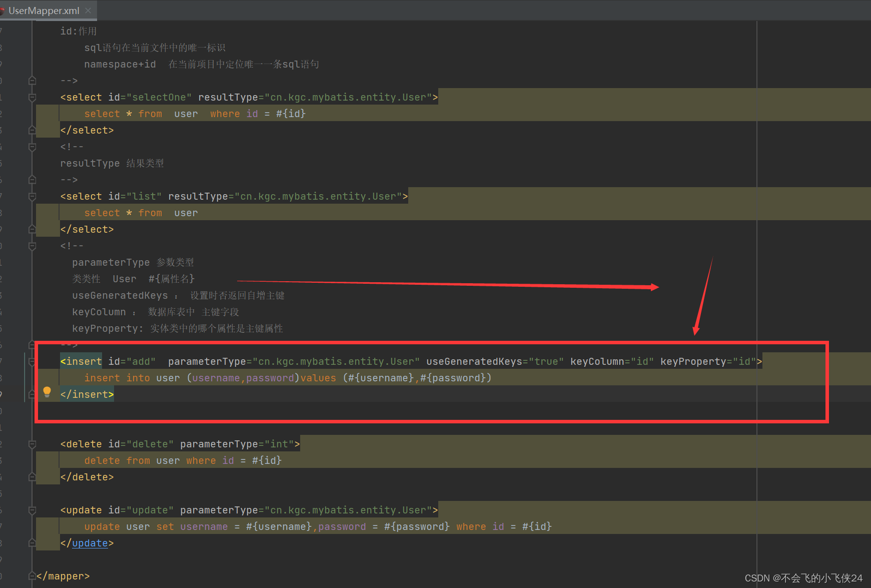Click useGeneratedKeys attribute in insert tag
The width and height of the screenshot is (871, 588).
(495, 361)
